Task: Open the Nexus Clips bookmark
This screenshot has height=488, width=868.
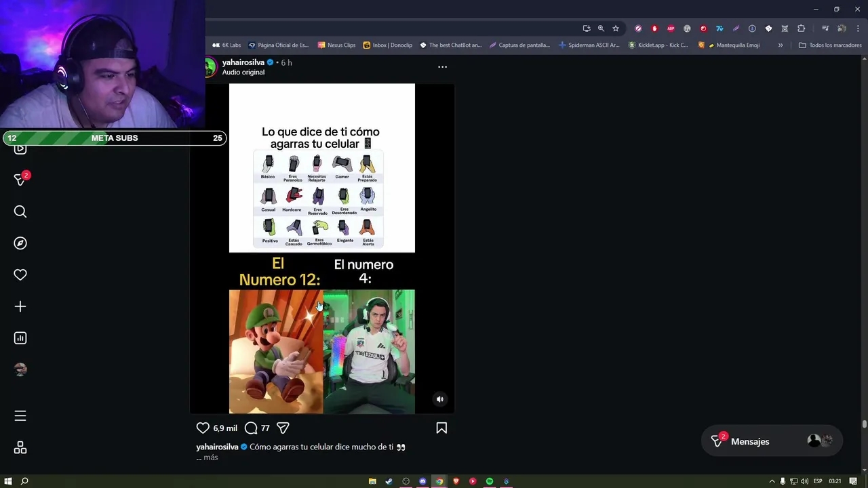Action: (336, 45)
